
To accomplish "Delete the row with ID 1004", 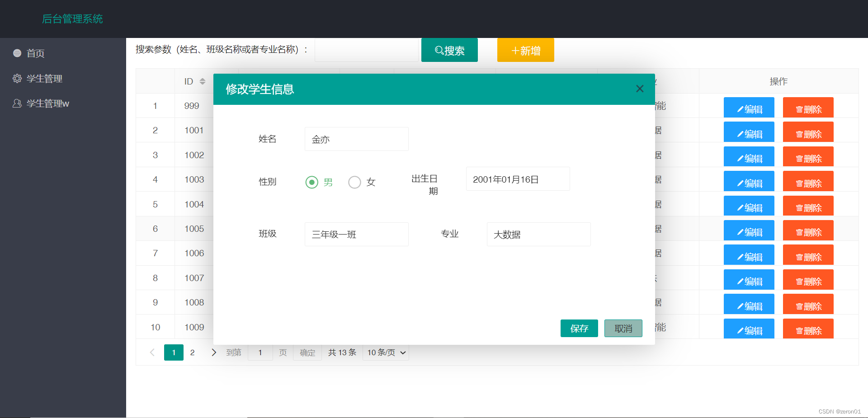I will point(808,206).
